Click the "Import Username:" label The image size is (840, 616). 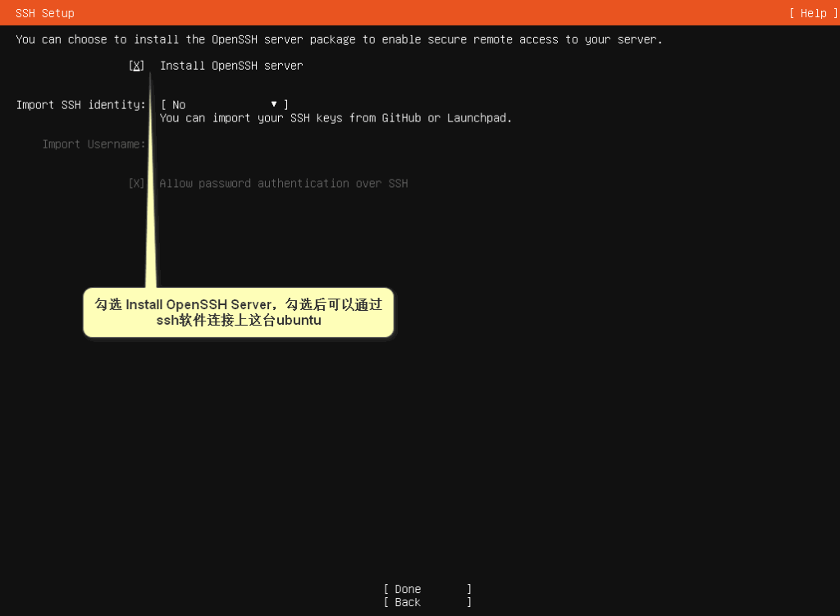(94, 144)
